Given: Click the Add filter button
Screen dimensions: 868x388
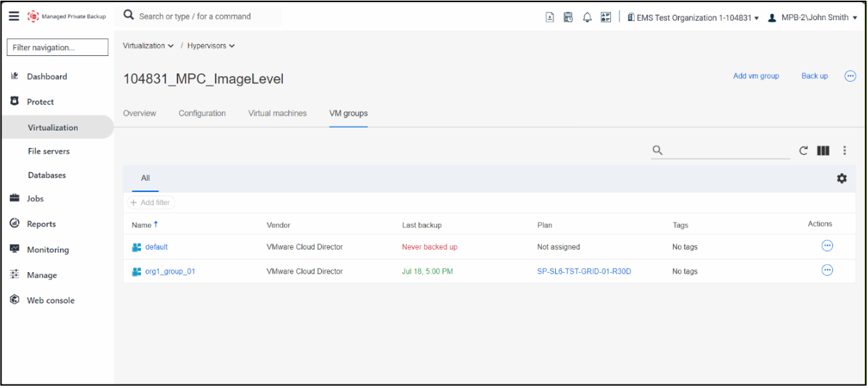Looking at the screenshot, I should 151,202.
